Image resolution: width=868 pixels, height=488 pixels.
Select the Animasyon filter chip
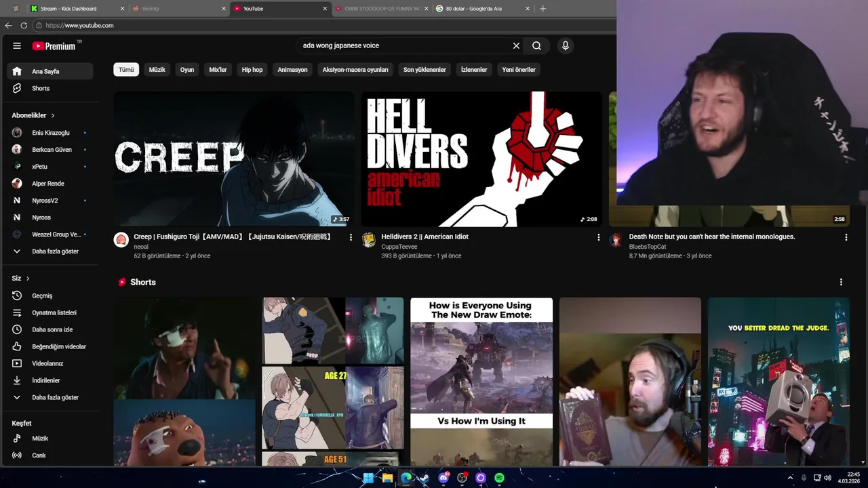pyautogui.click(x=292, y=70)
